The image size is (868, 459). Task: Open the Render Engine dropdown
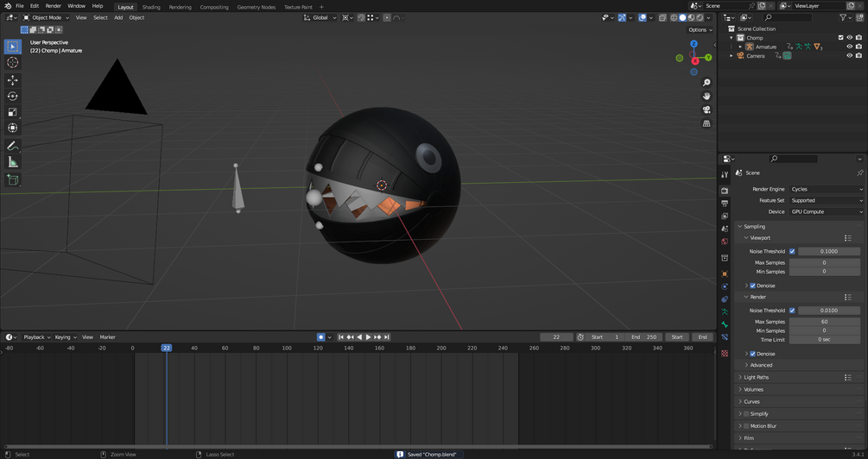click(826, 189)
